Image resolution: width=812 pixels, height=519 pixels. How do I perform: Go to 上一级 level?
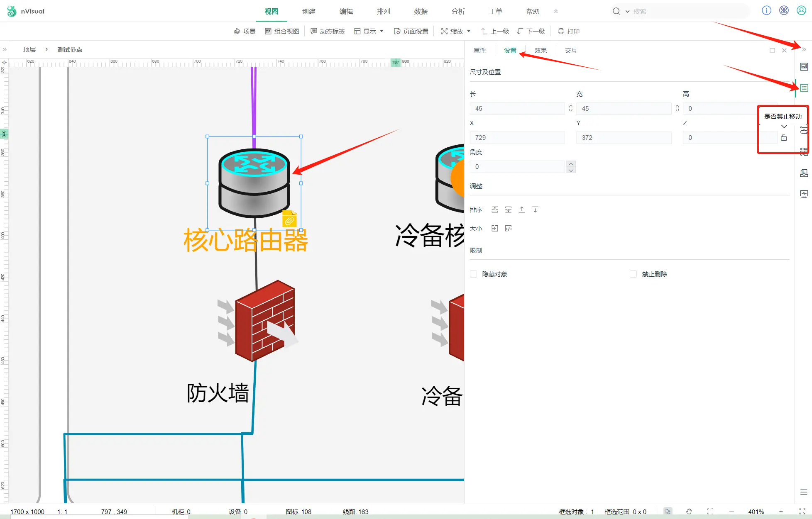coord(495,31)
